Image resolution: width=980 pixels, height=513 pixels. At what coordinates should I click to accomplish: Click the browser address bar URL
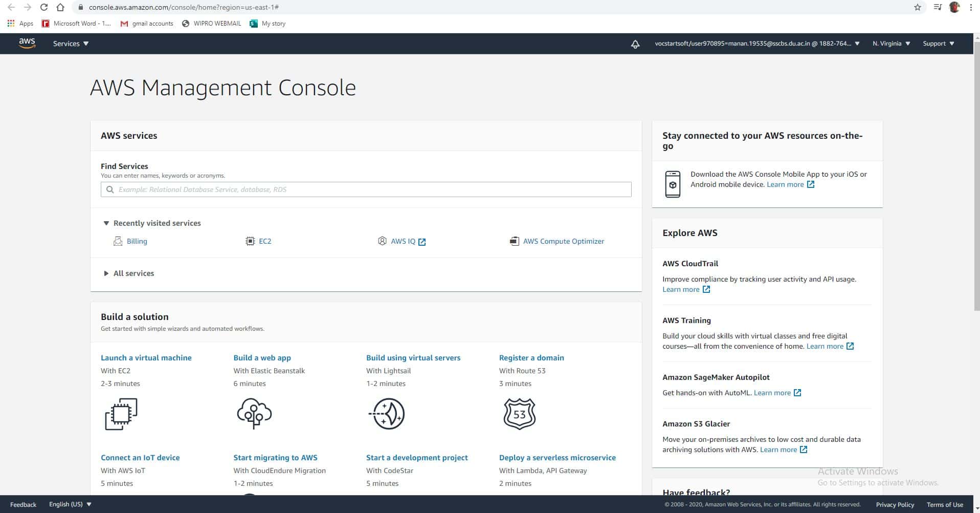point(184,7)
